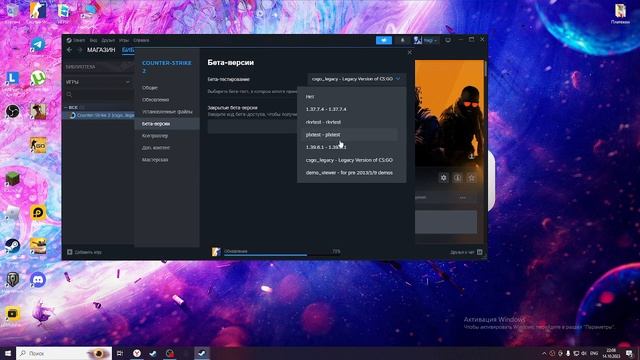
Task: Add game to favorites star icon
Action: (471, 178)
